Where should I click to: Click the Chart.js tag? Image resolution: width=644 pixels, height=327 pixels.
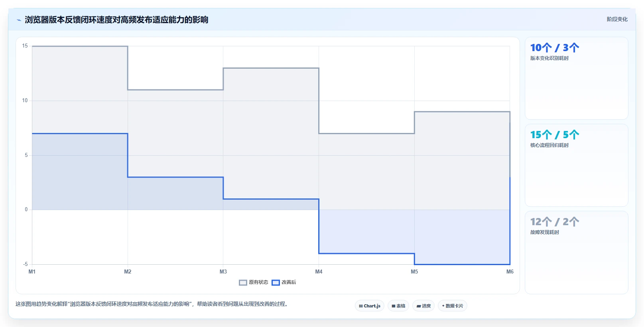[370, 306]
